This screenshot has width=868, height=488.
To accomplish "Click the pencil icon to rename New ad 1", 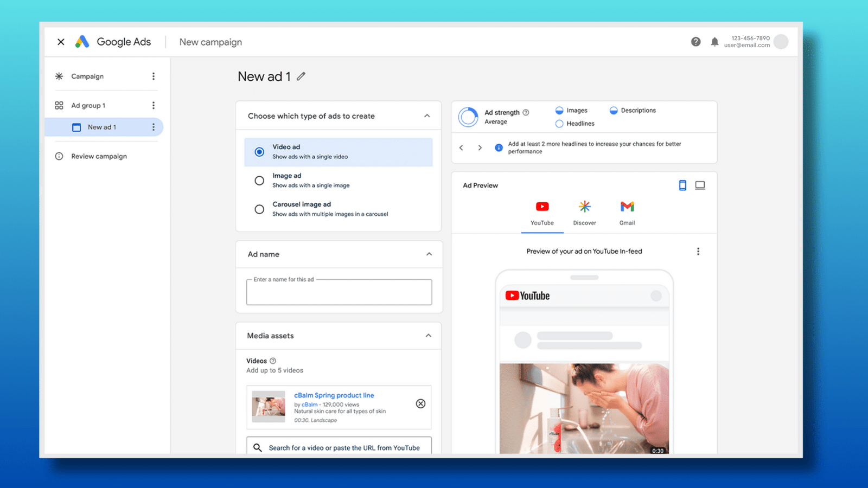I will [301, 76].
